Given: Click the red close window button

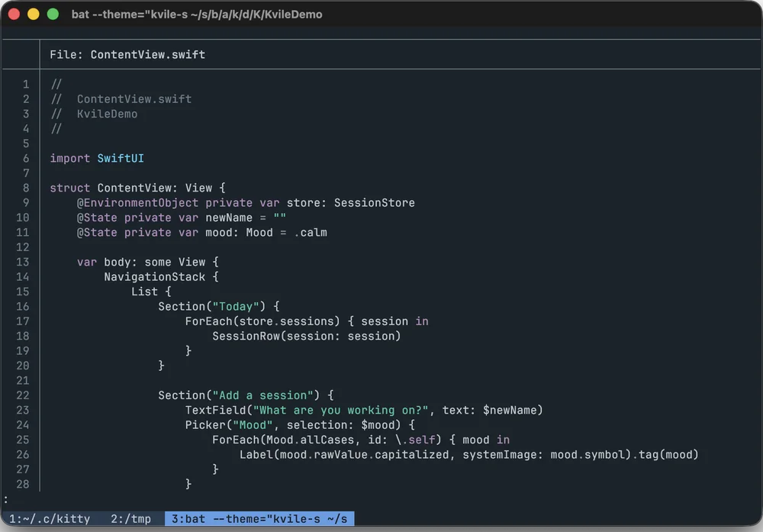Looking at the screenshot, I should point(14,14).
